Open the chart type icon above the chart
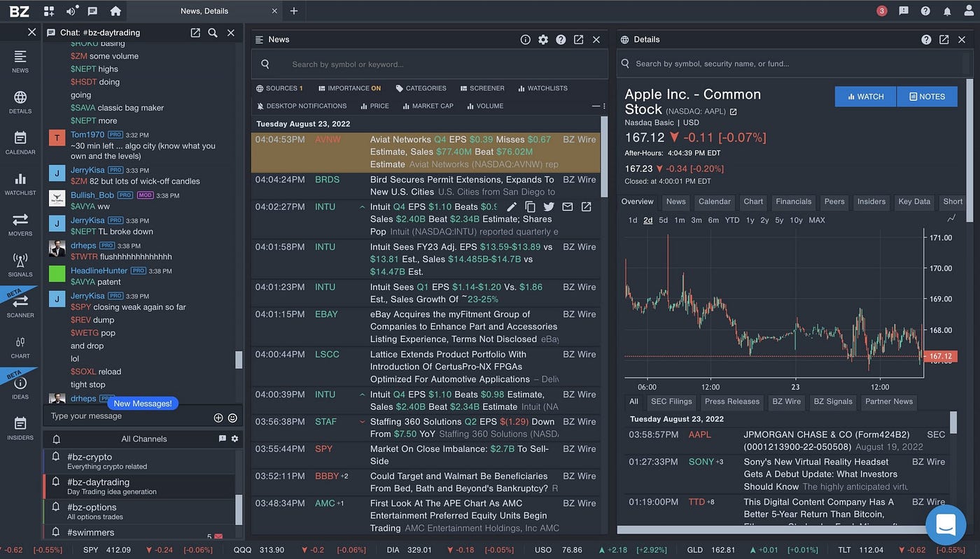 [951, 218]
